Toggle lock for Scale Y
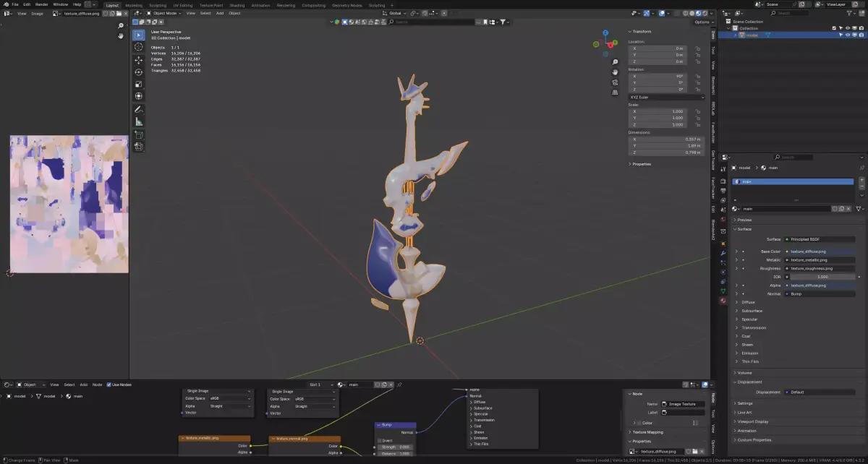868x464 pixels. [697, 118]
